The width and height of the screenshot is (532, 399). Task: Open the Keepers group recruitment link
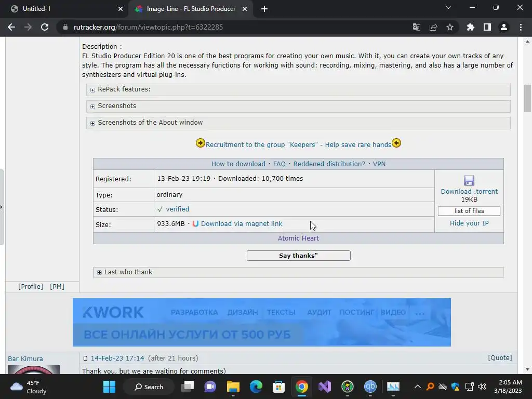point(298,144)
